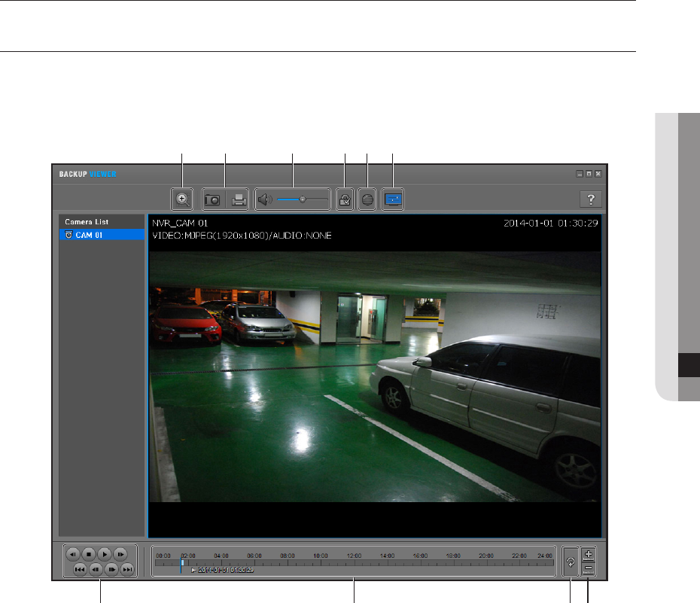Open help with the question mark button
The height and width of the screenshot is (603, 700).
pyautogui.click(x=590, y=199)
